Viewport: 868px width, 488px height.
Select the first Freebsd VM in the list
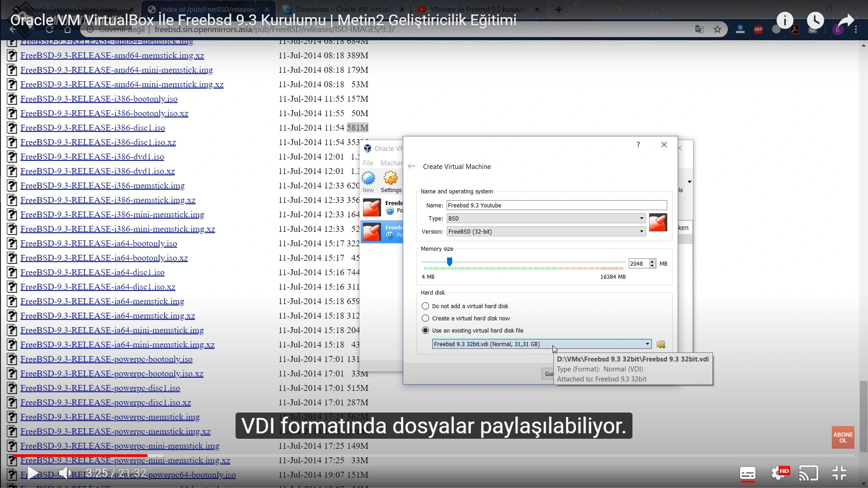point(382,207)
